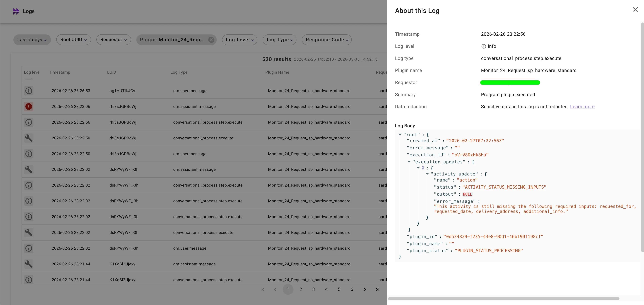Open the Log Level filter dropdown

coord(240,40)
